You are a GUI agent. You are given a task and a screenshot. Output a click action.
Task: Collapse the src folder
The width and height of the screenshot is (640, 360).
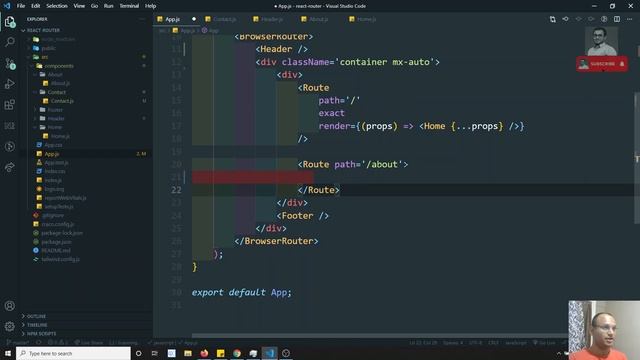tap(44, 57)
